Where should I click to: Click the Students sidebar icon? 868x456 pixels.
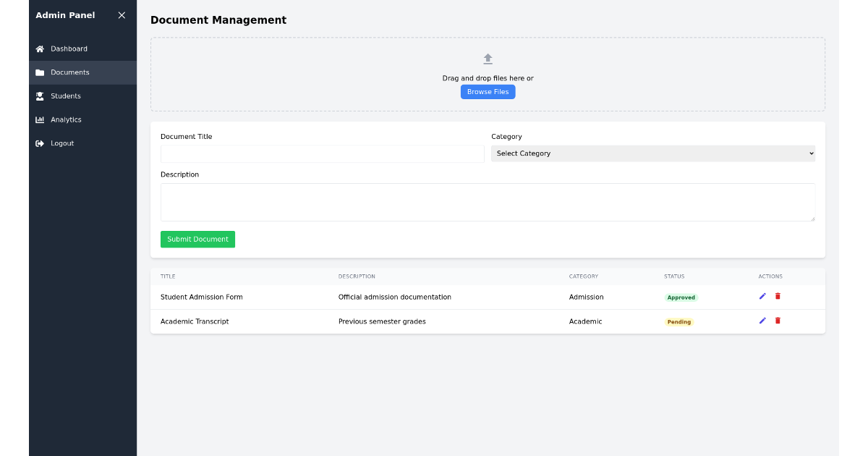pos(39,96)
